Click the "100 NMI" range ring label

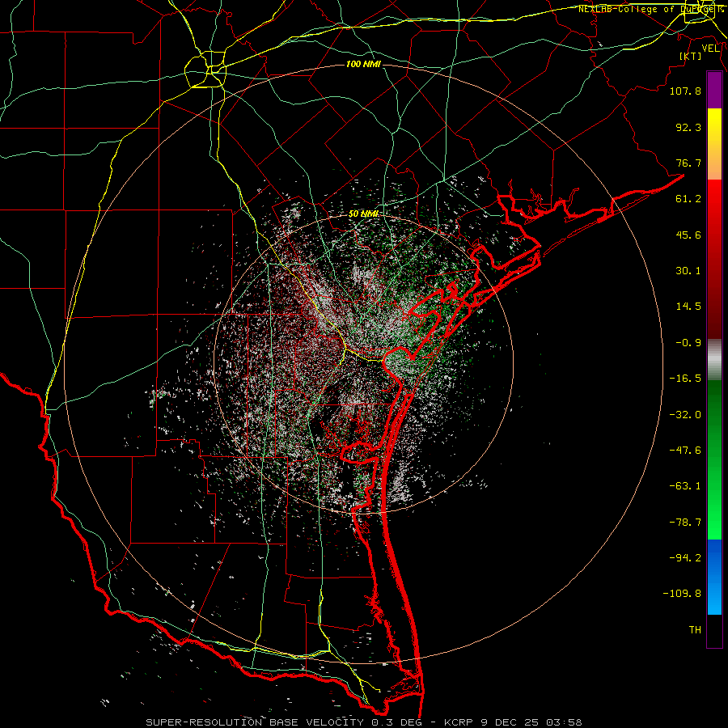(363, 64)
